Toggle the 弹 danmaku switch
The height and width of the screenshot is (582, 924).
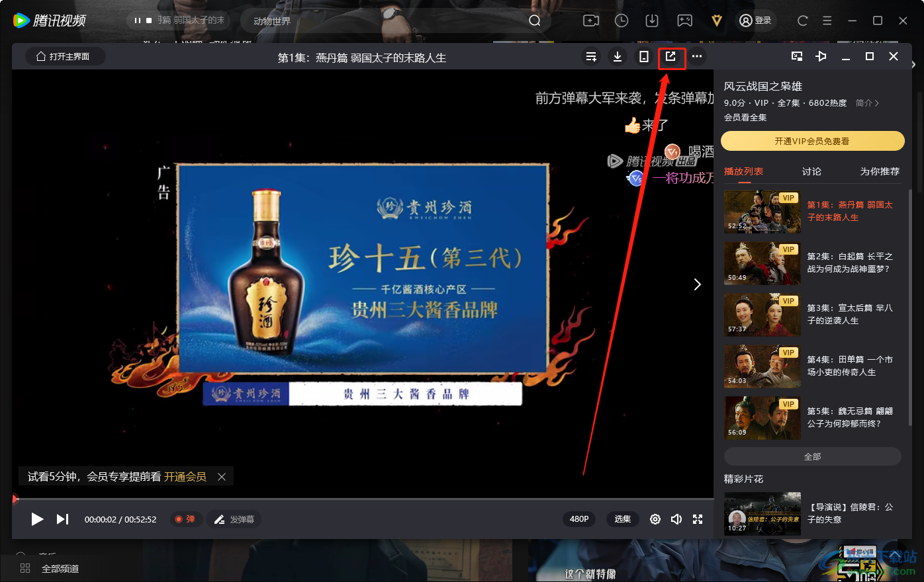pyautogui.click(x=185, y=519)
